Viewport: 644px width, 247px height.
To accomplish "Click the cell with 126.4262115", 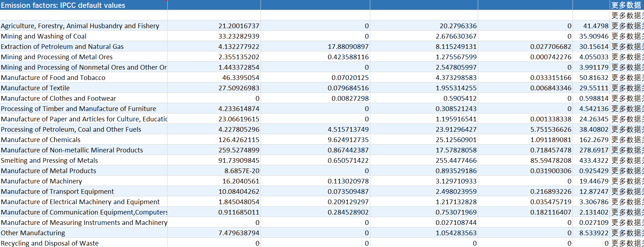I will 214,140.
